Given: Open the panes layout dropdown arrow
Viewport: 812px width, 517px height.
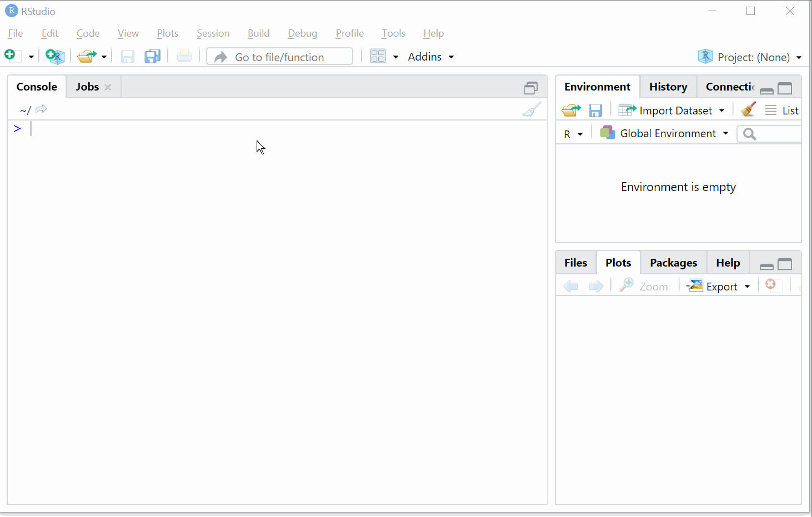Looking at the screenshot, I should (x=395, y=57).
